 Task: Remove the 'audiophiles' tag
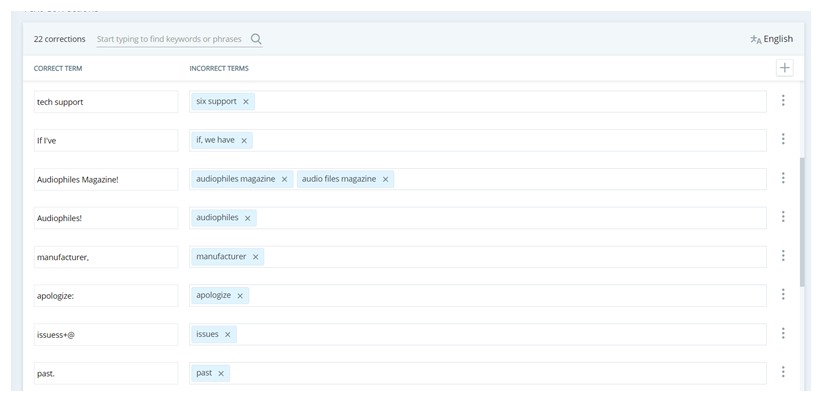(x=247, y=218)
